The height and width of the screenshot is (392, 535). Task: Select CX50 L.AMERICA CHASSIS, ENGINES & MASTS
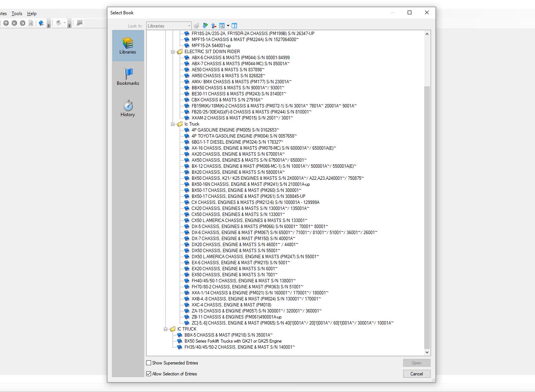coord(249,220)
